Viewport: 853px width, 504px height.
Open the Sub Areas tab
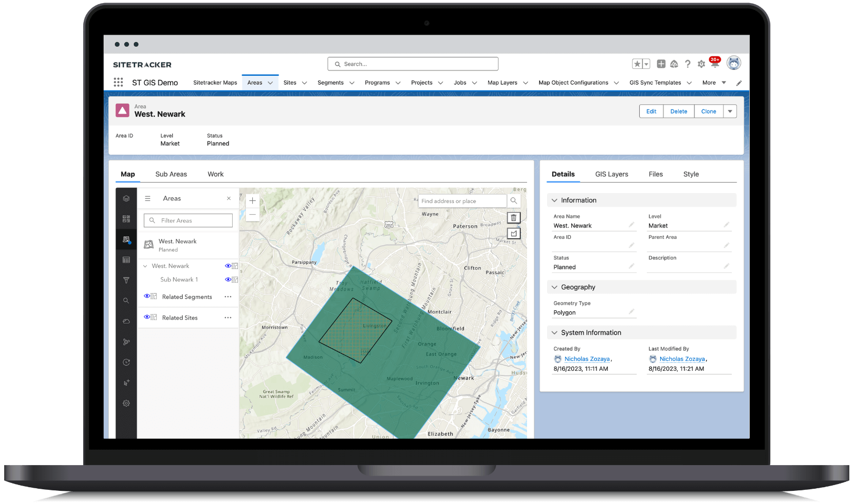click(x=171, y=174)
